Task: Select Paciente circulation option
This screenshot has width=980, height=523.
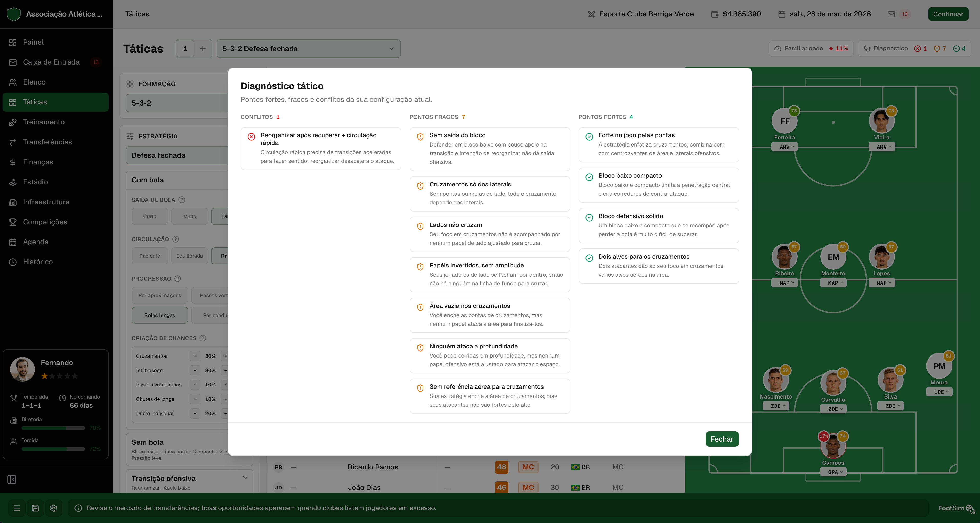Action: [x=150, y=256]
